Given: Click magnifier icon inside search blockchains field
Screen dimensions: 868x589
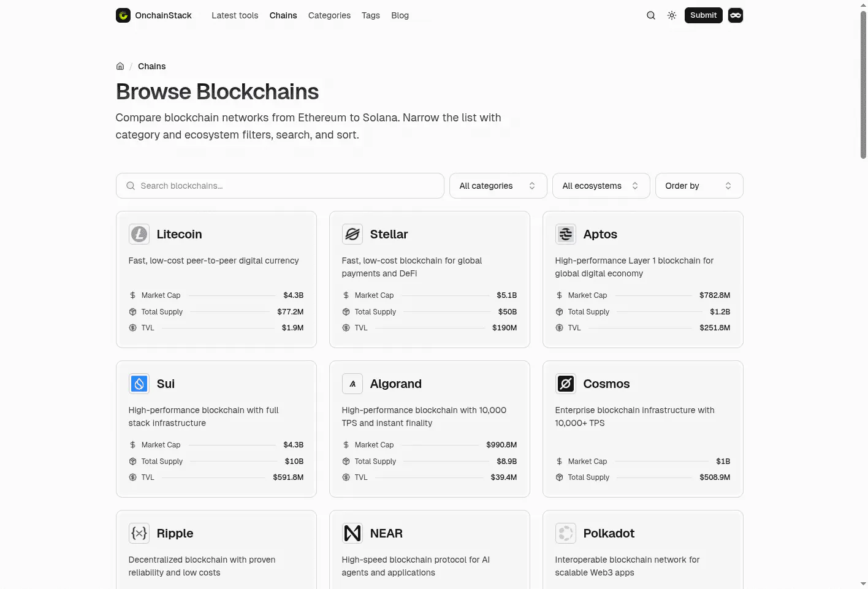Looking at the screenshot, I should tap(131, 186).
